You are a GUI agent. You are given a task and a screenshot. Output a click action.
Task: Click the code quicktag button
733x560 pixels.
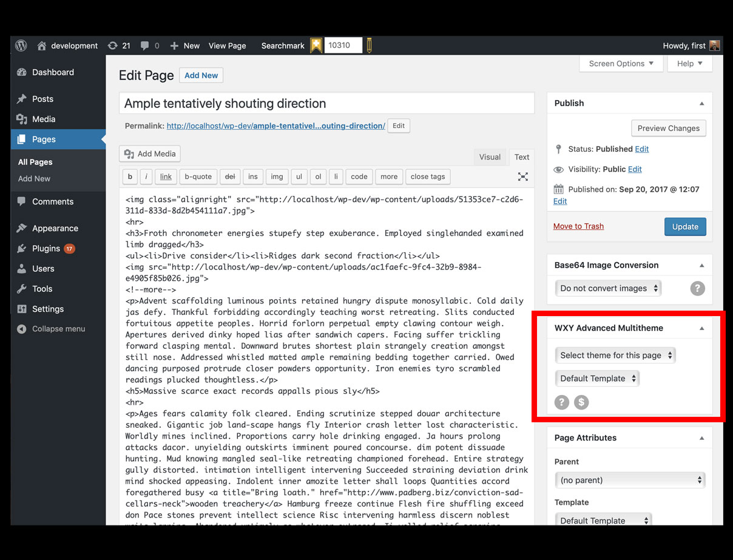[x=359, y=177]
